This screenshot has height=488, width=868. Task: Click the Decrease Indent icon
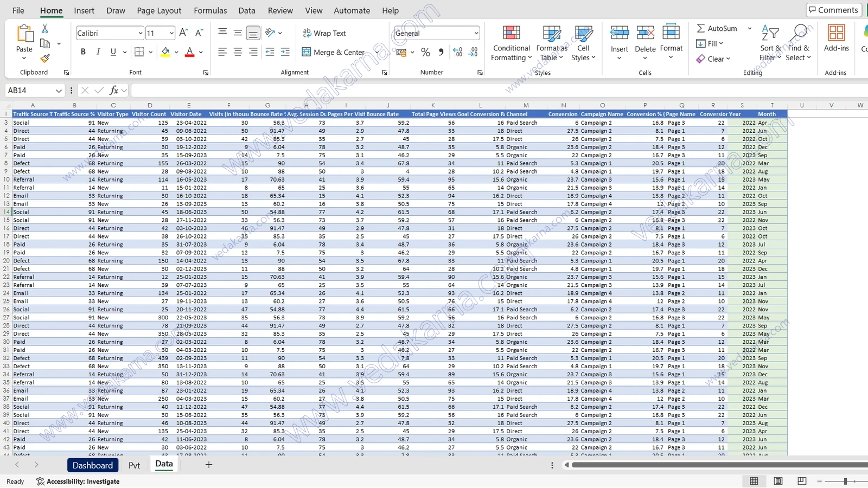coord(270,52)
